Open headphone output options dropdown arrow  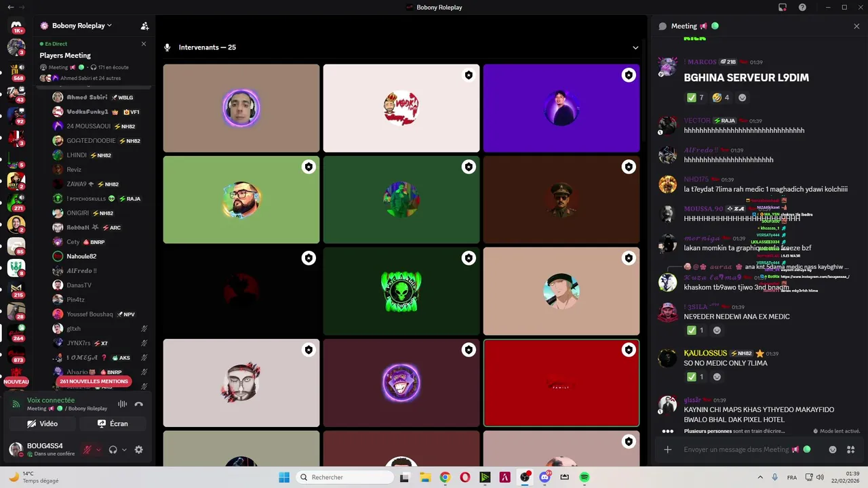point(124,449)
